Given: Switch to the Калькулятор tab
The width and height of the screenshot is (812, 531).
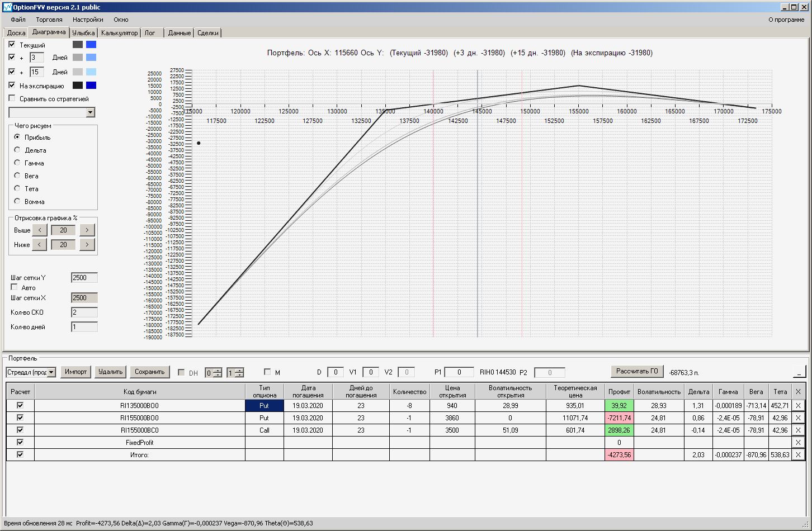Looking at the screenshot, I should [119, 33].
